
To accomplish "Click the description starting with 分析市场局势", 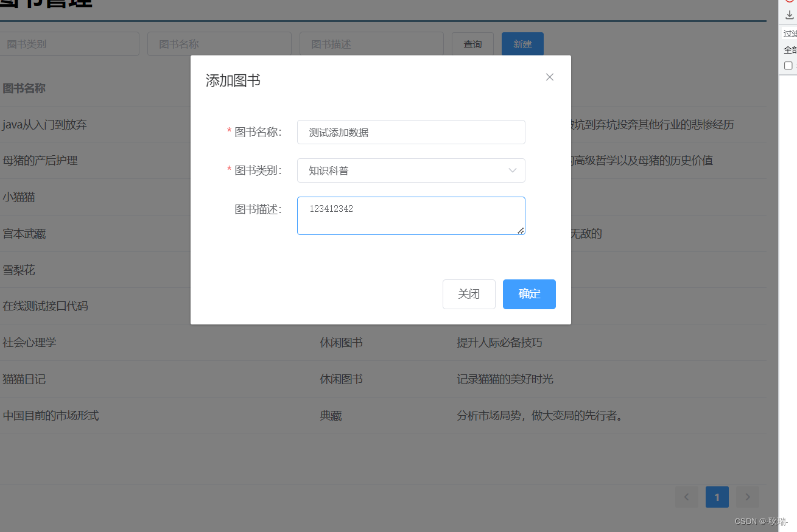I will click(541, 416).
